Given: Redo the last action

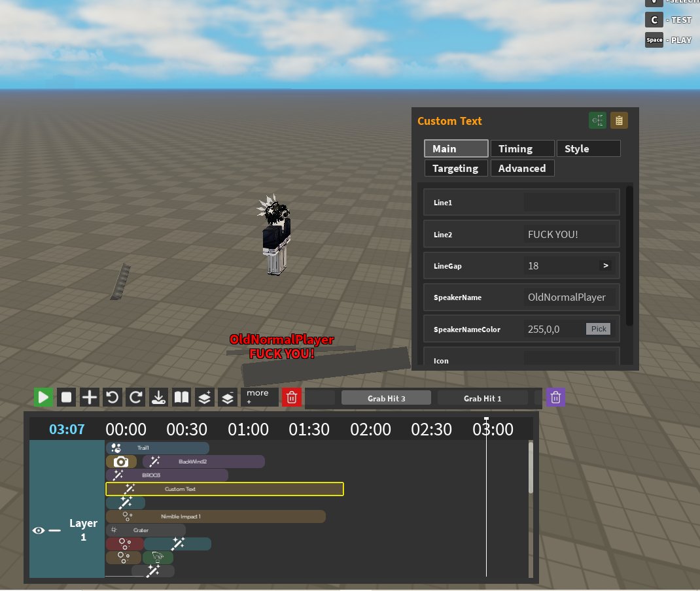Looking at the screenshot, I should coord(135,397).
